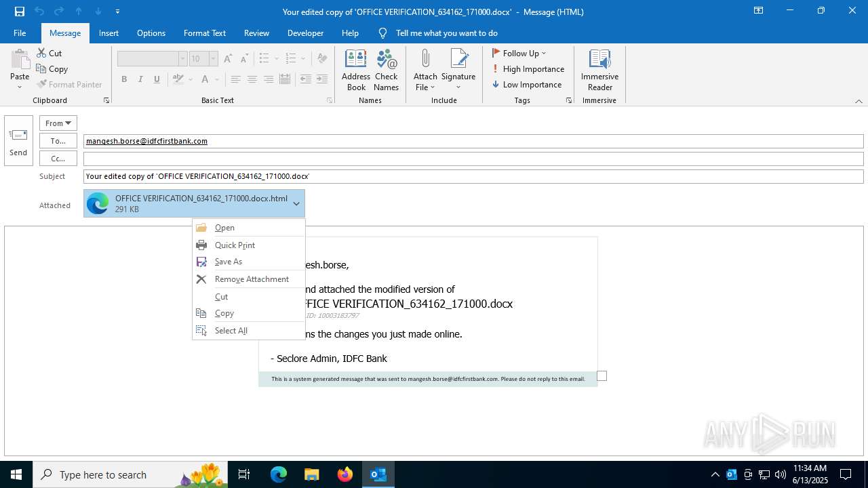This screenshot has height=488, width=868.
Task: Toggle Low Importance
Action: (527, 84)
